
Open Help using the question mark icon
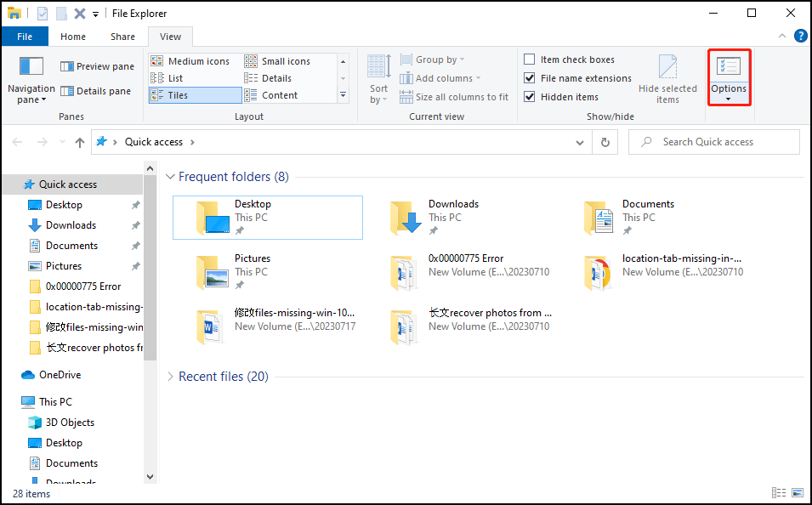click(800, 36)
